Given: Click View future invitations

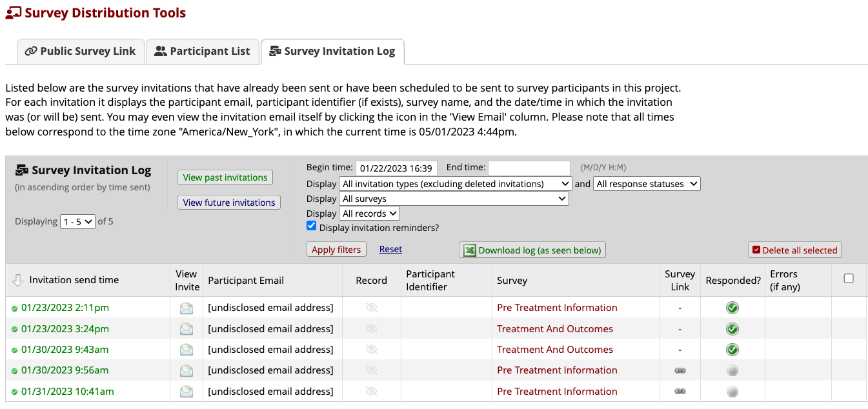Looking at the screenshot, I should pos(228,202).
